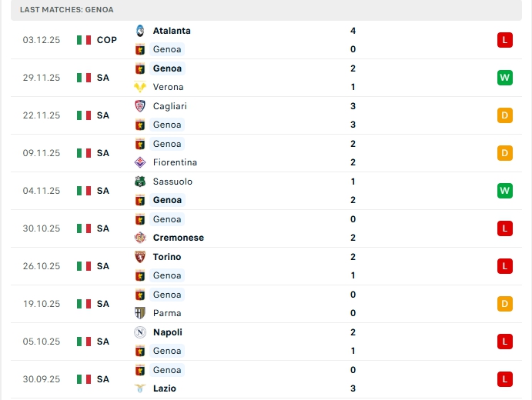Click the Parma club crest
The image size is (532, 400).
click(140, 313)
